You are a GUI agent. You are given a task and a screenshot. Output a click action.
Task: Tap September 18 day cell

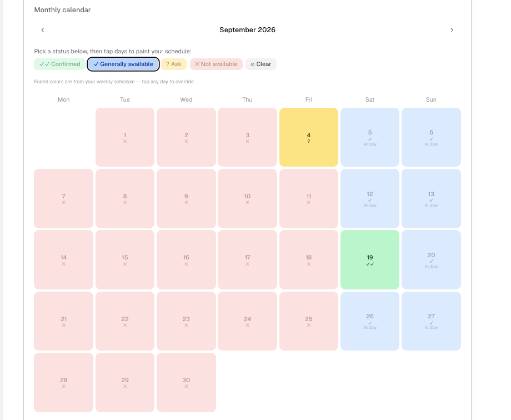309,260
